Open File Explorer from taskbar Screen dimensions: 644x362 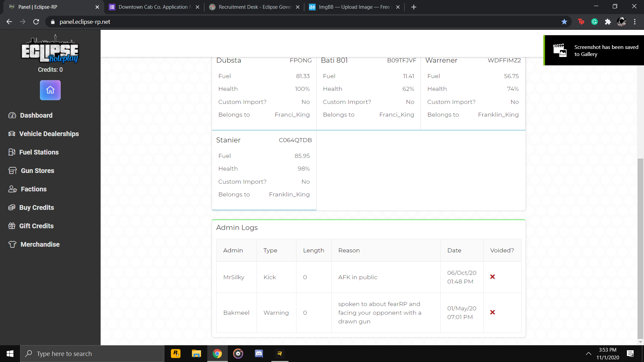coord(197,354)
